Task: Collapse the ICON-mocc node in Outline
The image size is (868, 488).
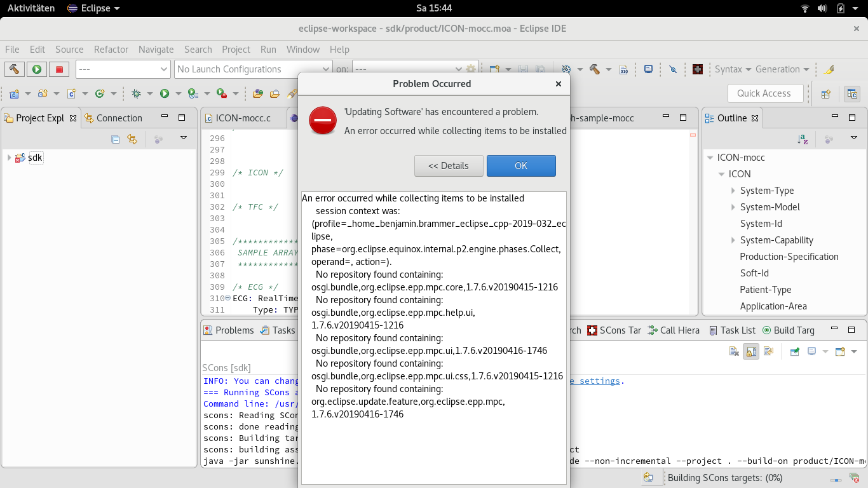Action: tap(710, 158)
